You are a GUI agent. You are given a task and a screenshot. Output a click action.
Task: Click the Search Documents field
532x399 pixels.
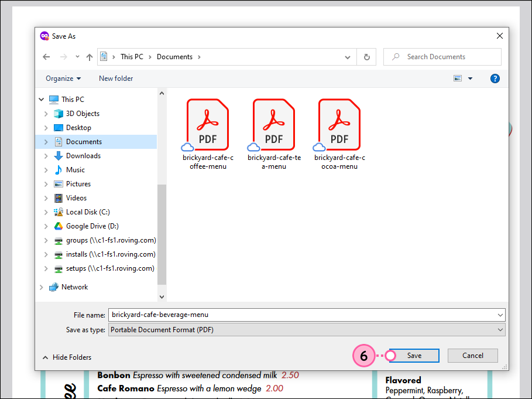pos(442,57)
